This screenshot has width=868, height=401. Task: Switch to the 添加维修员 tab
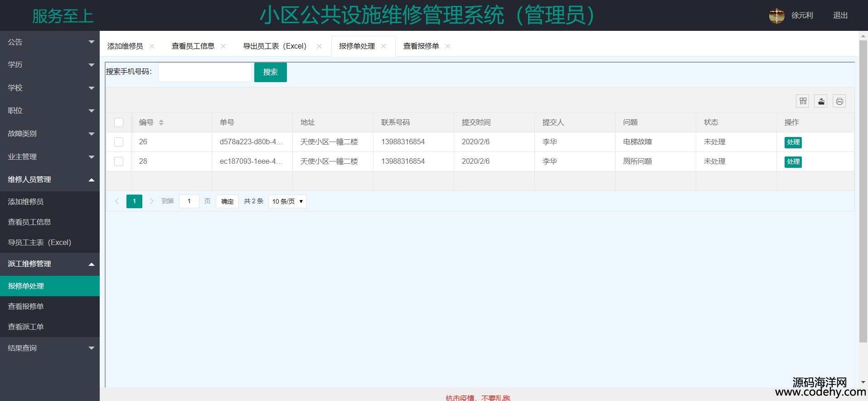pos(125,46)
